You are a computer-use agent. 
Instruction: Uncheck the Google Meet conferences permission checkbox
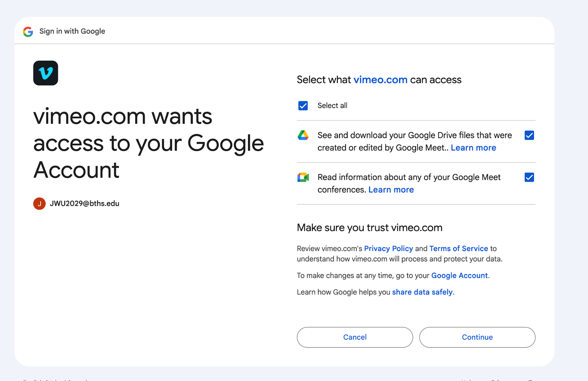529,178
